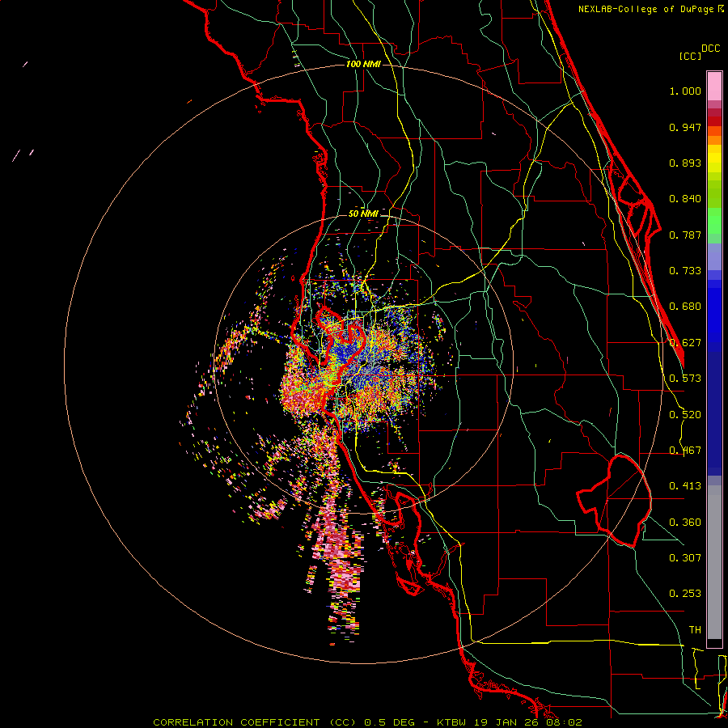Select the 100 NMI range ring label

363,64
